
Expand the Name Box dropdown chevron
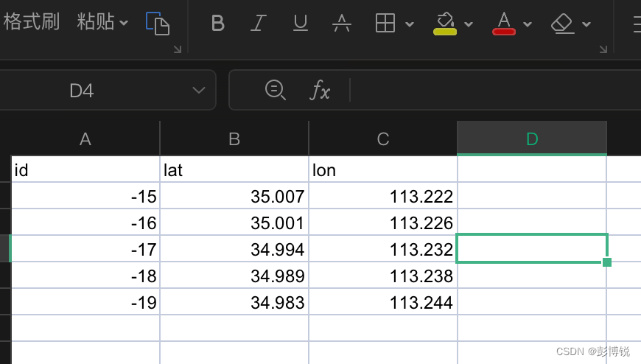coord(199,90)
